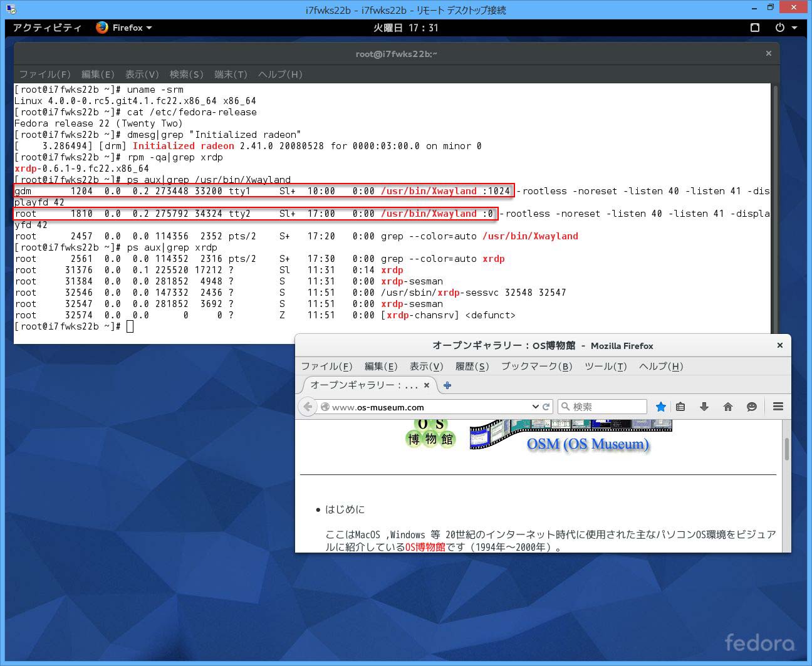Screen dimensions: 812x666
Task: Open Firefox 履歴(S) menu
Action: (x=472, y=366)
